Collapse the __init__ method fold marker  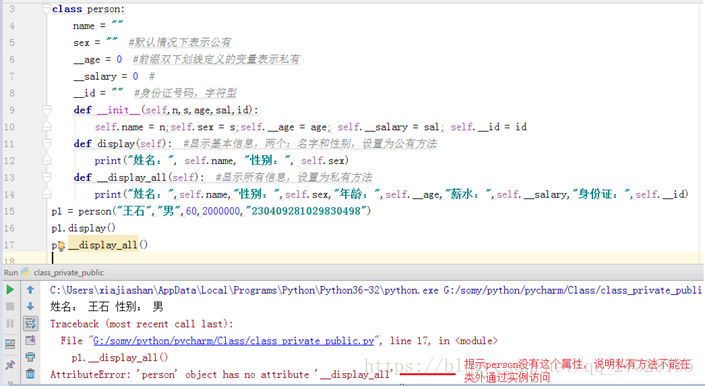[46, 110]
